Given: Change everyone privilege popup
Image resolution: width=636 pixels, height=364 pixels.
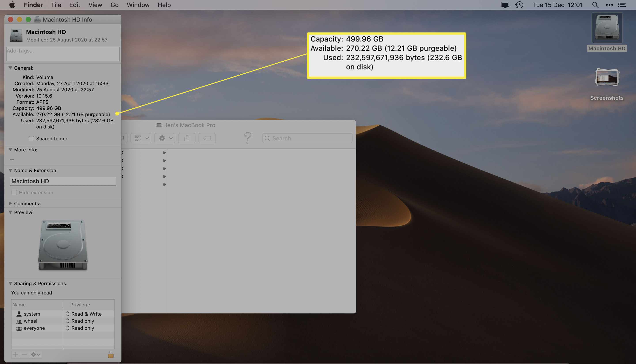Looking at the screenshot, I should 80,328.
